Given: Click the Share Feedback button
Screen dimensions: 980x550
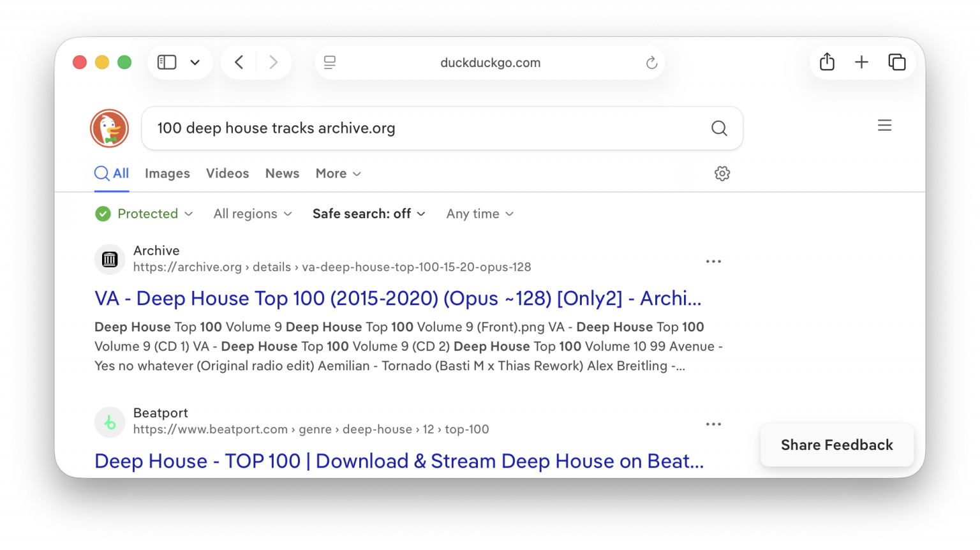Looking at the screenshot, I should (836, 445).
